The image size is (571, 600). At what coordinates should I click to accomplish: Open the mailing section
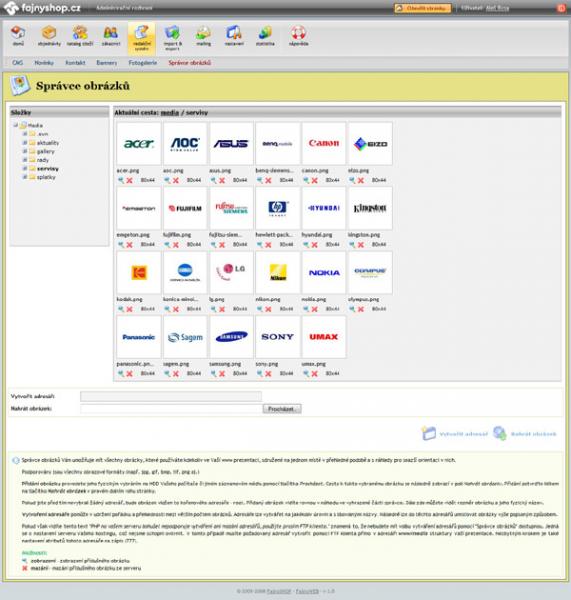tap(203, 36)
